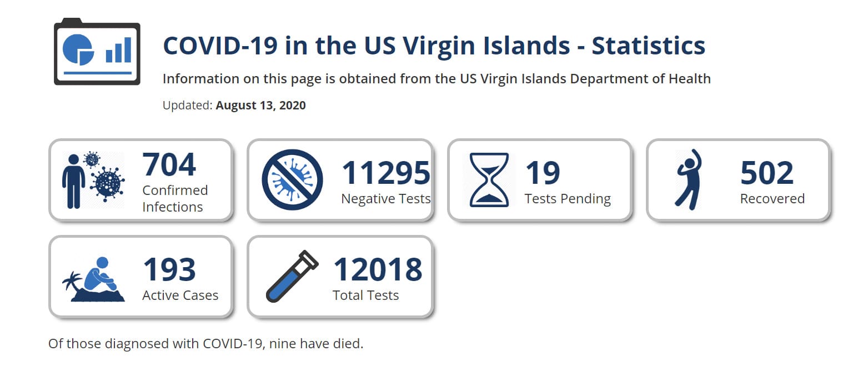
Task: Click the page title heading text
Action: click(434, 46)
